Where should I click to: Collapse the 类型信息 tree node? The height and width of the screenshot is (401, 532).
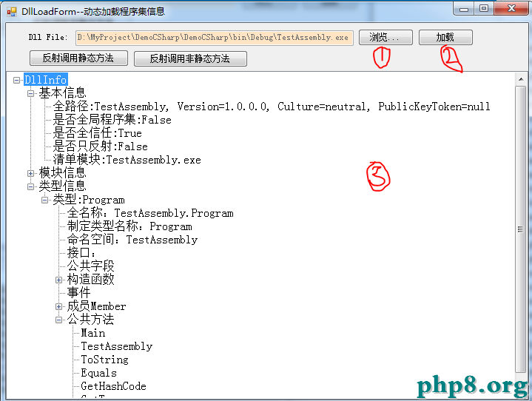click(30, 186)
